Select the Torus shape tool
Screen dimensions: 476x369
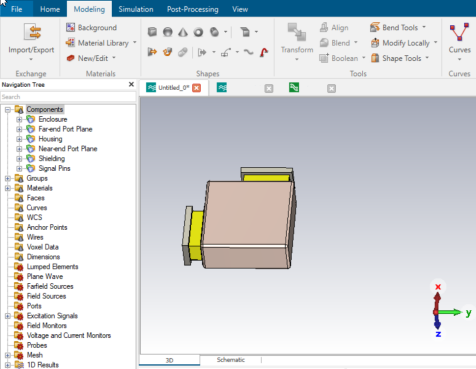[198, 32]
